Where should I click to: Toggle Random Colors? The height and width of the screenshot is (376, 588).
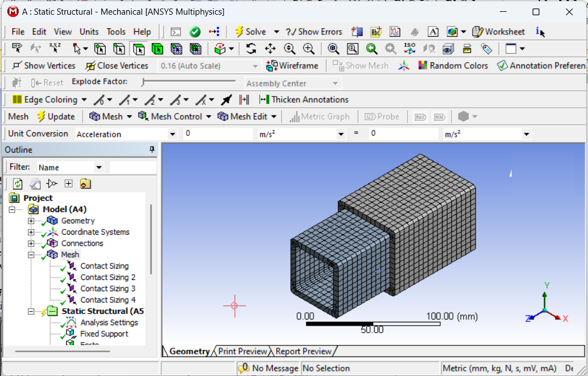coord(453,66)
